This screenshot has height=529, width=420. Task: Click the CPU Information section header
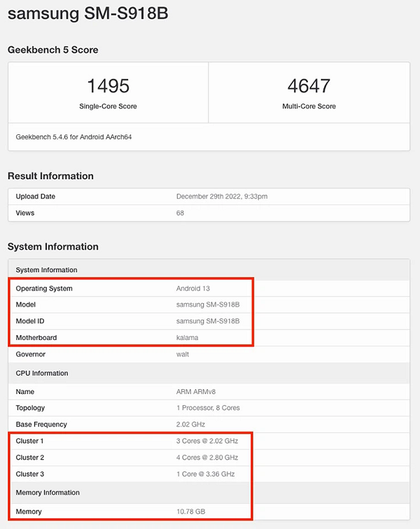click(x=42, y=373)
